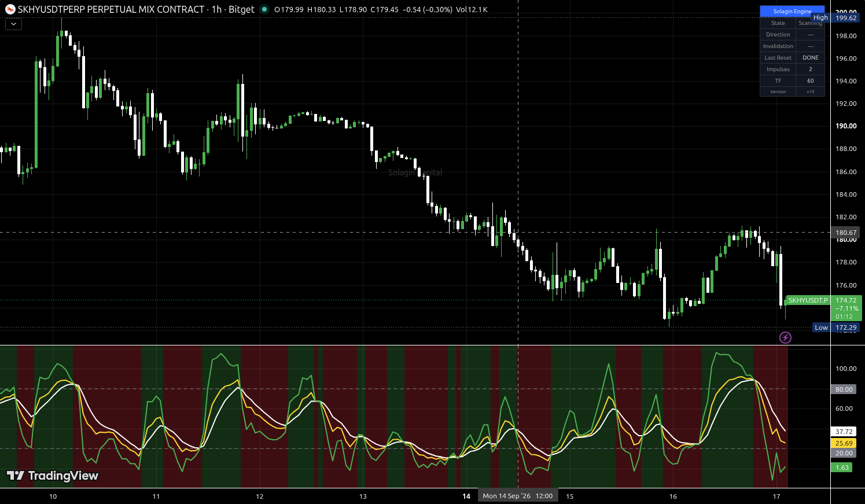
Task: Click the 100.00 oscillator scale label
Action: (846, 369)
